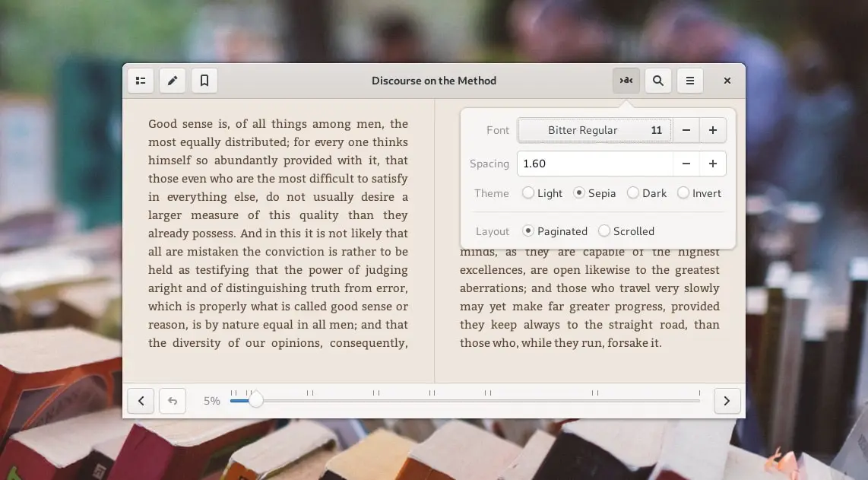Viewport: 868px width, 480px height.
Task: Choose the Scrolled layout
Action: [x=626, y=231]
